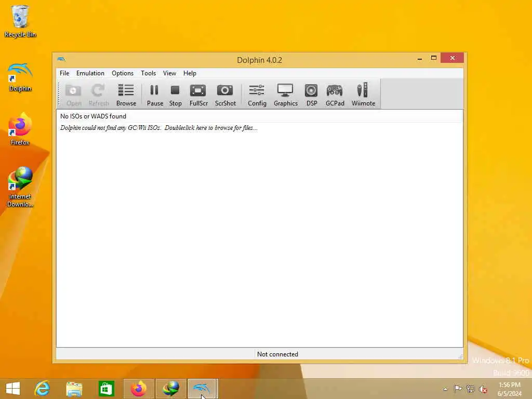
Task: Maximize the Dolphin window
Action: [x=434, y=58]
